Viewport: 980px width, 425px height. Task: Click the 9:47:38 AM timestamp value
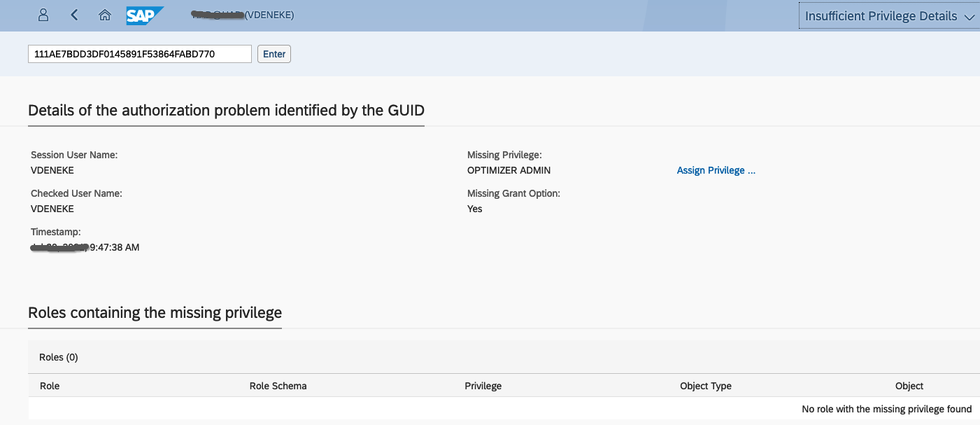[115, 247]
